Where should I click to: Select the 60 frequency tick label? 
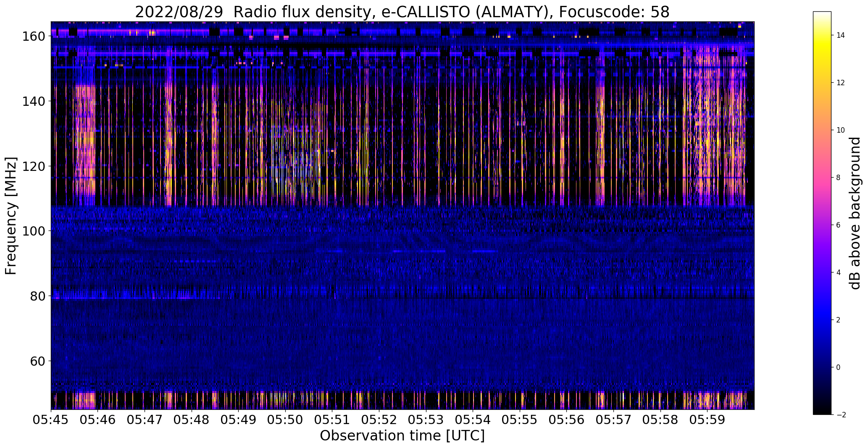(37, 361)
